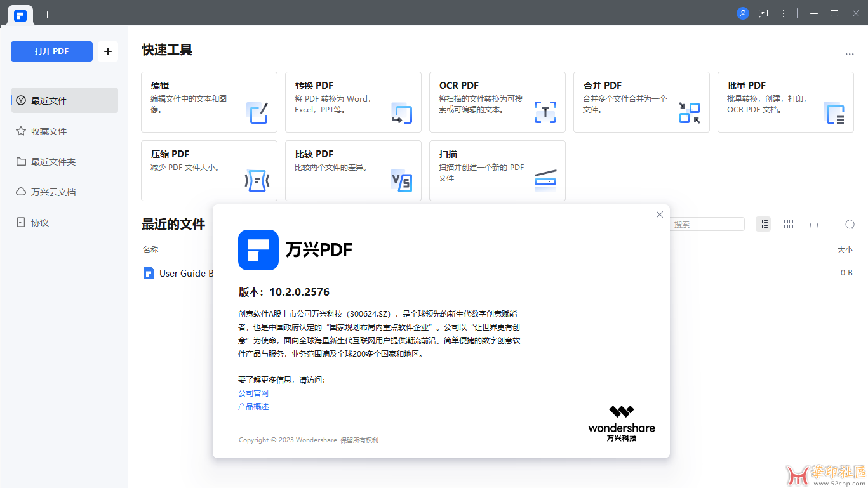
Task: Click the 0 B file size value
Action: coord(846,273)
